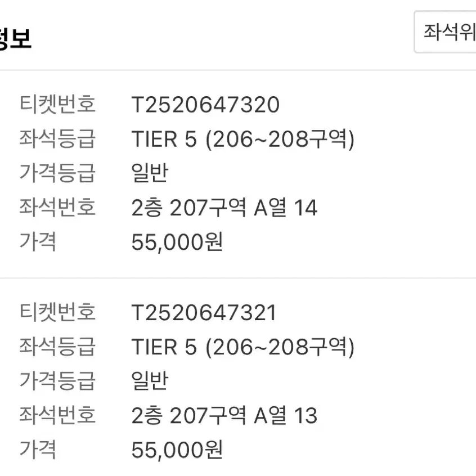This screenshot has width=476, height=476.
Task: Click the second ticket's TIER 5 (206~208구역) seat grade
Action: [243, 347]
